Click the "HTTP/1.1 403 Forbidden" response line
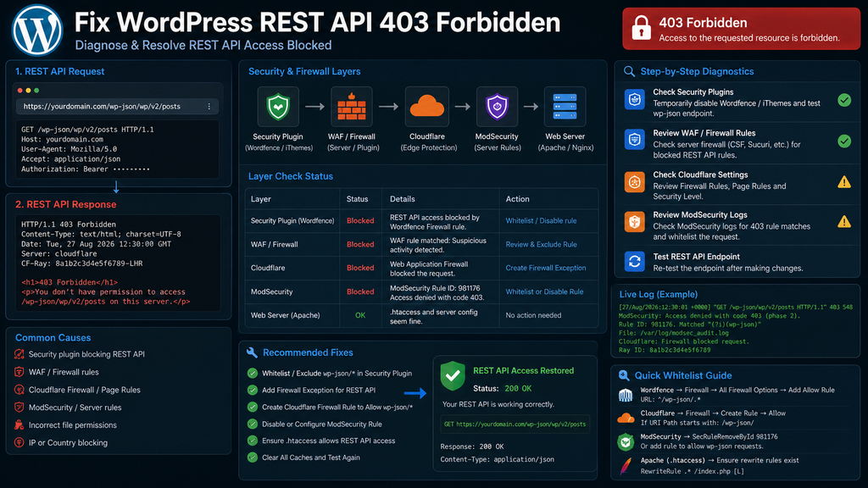Viewport: 868px width, 488px height. point(69,225)
